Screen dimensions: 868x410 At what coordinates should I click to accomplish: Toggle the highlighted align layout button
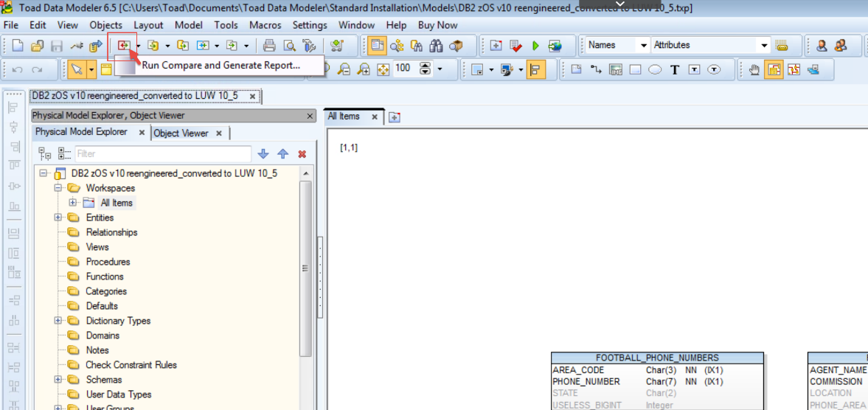[x=535, y=69]
